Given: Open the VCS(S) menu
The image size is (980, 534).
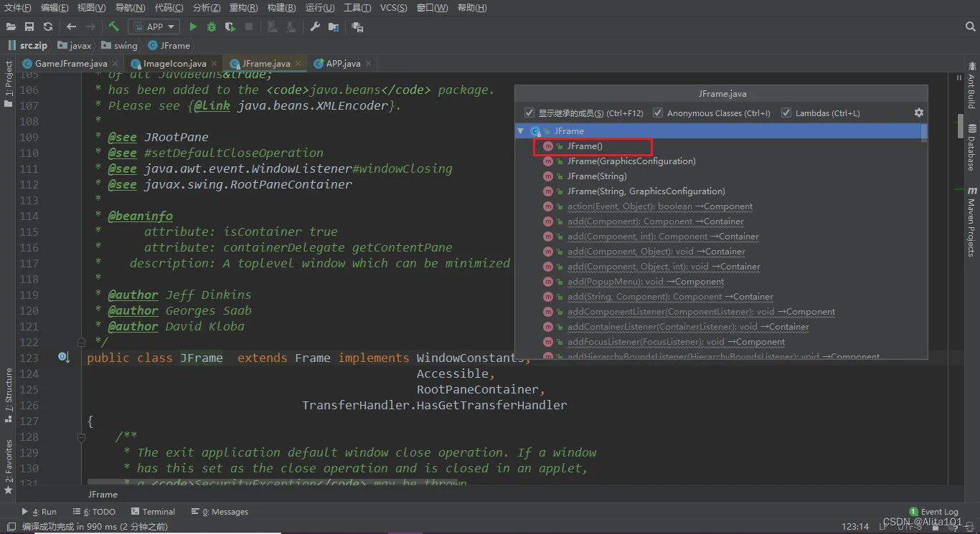Looking at the screenshot, I should point(393,8).
